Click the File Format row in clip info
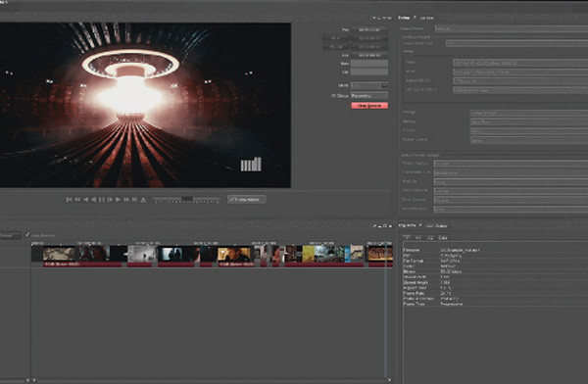Image resolution: width=588 pixels, height=384 pixels. click(x=495, y=261)
